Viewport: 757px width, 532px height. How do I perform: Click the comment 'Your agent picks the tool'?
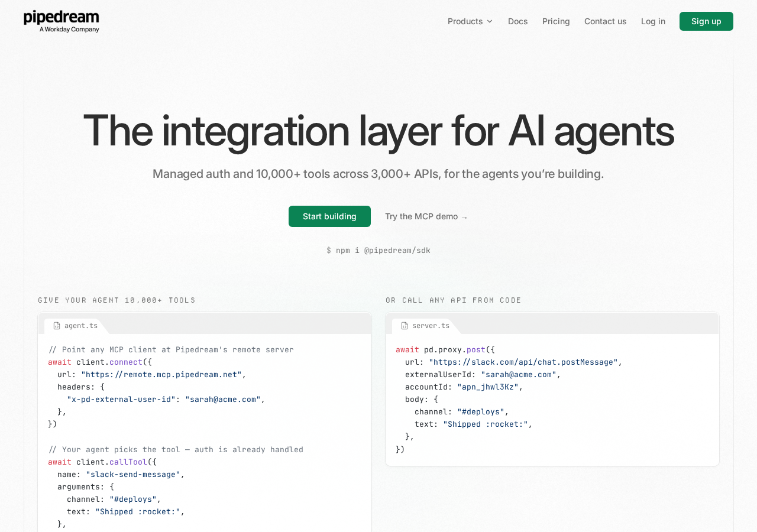[x=176, y=450]
